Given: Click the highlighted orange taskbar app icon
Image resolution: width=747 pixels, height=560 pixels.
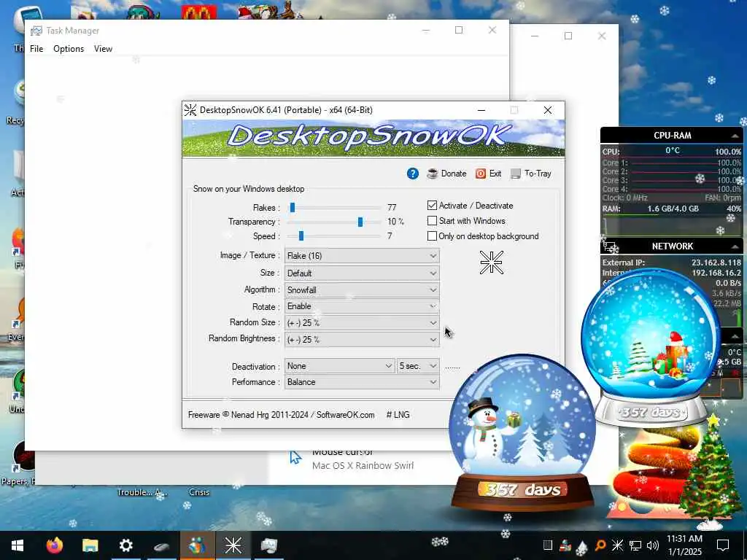Looking at the screenshot, I should (197, 545).
